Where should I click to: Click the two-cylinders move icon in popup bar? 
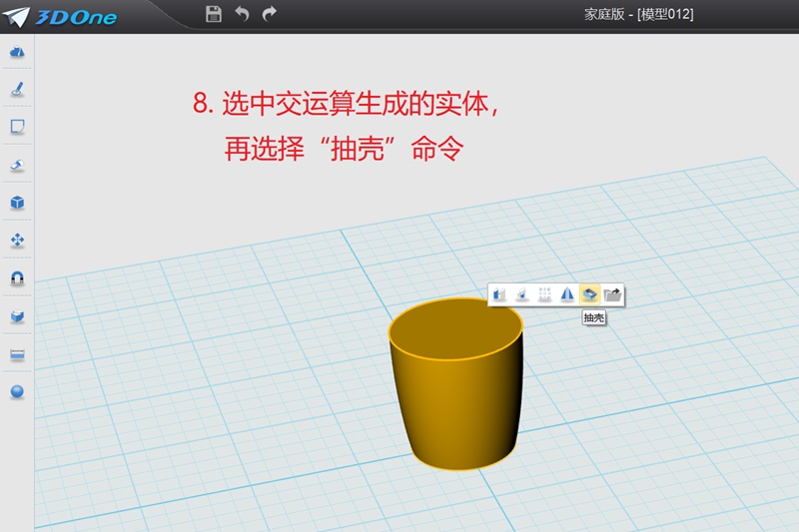pos(499,294)
